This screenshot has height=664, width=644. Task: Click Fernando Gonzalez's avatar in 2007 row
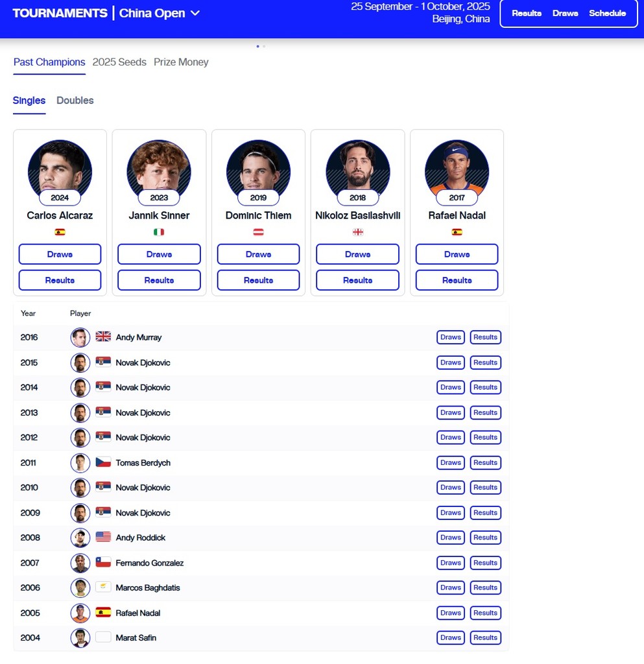pos(80,563)
